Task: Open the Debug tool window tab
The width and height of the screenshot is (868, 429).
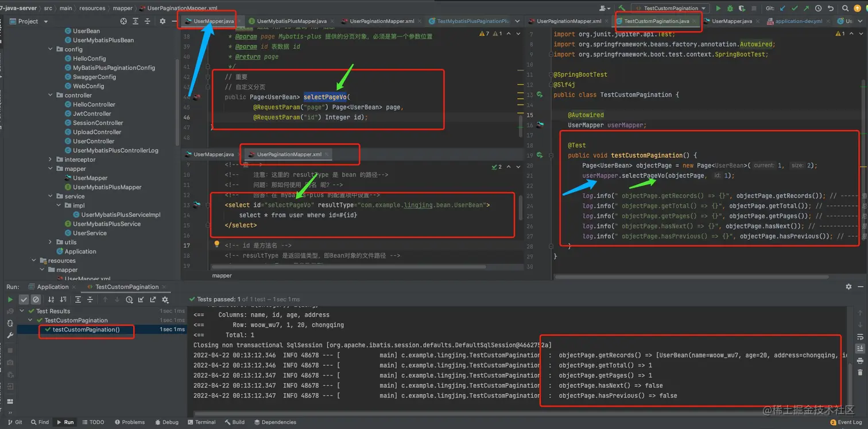Action: tap(166, 422)
